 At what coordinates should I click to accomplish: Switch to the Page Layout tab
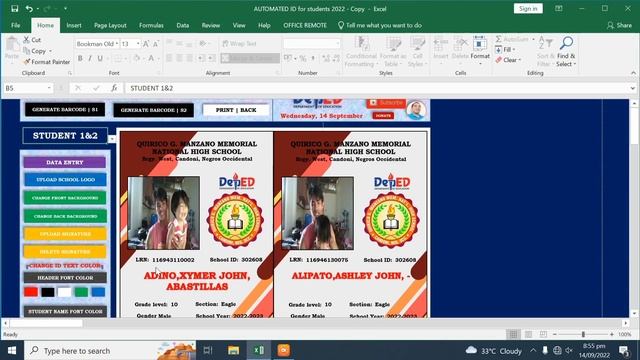pyautogui.click(x=110, y=25)
